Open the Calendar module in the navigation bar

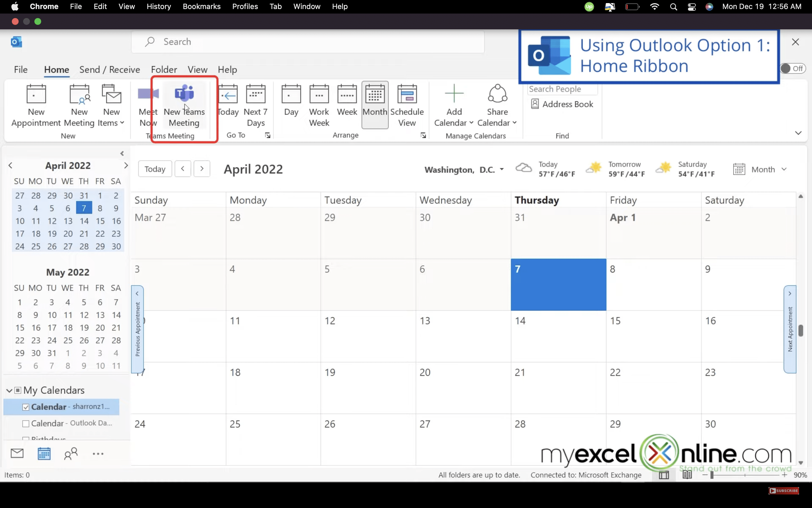point(44,454)
